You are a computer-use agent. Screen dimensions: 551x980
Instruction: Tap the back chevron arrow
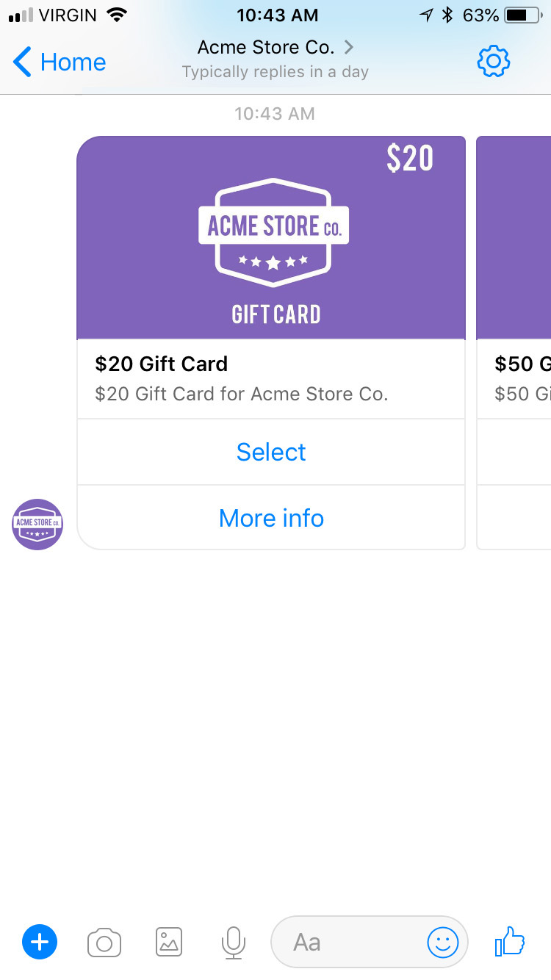pos(23,62)
